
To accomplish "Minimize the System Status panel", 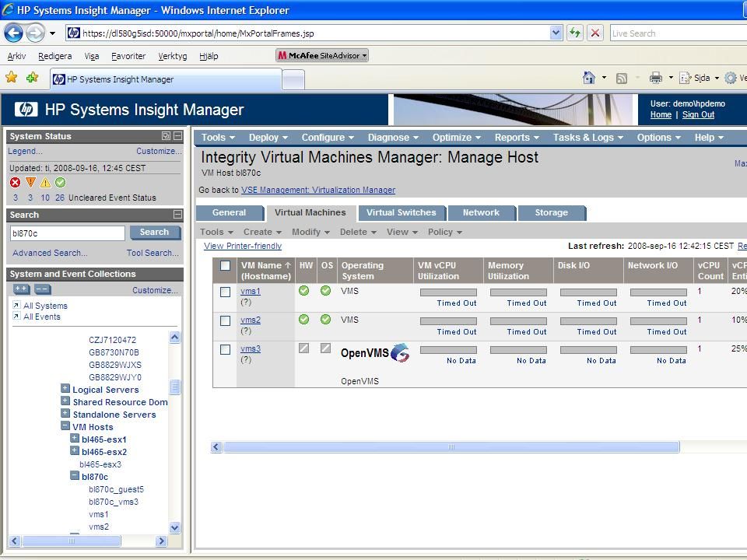I will click(x=177, y=135).
